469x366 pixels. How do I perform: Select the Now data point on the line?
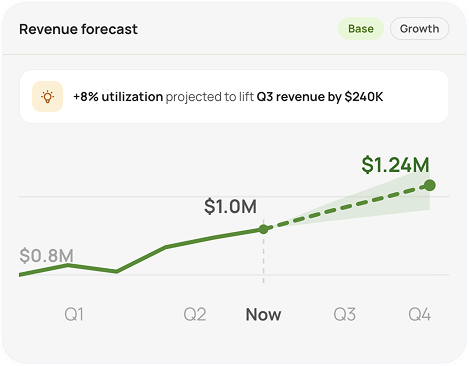click(x=263, y=229)
